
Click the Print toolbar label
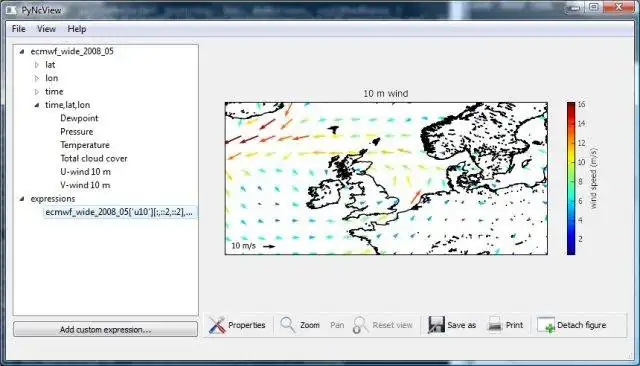[x=514, y=325]
